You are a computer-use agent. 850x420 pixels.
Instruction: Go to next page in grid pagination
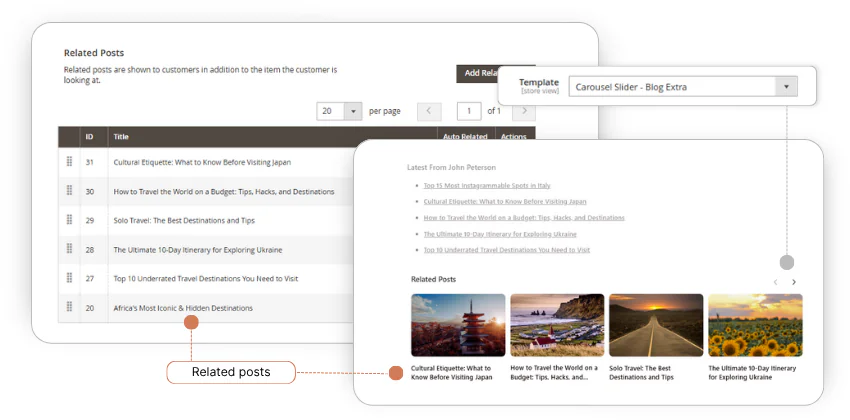coord(529,110)
